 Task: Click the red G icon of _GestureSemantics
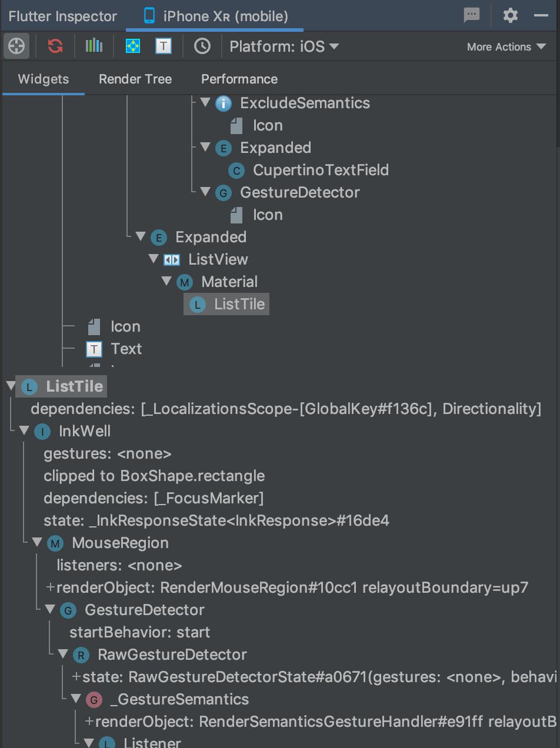(94, 700)
